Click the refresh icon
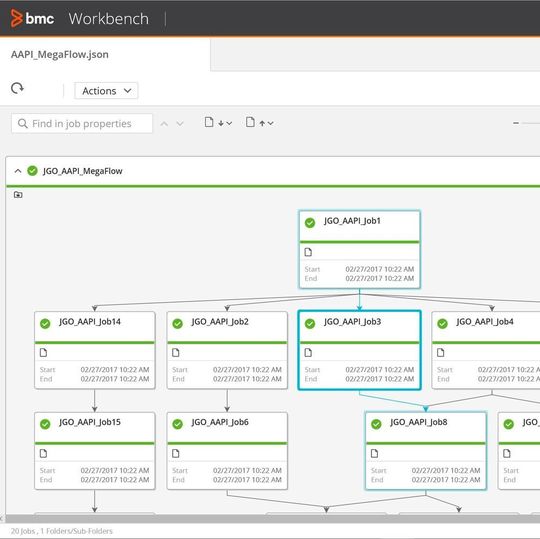 (x=17, y=89)
